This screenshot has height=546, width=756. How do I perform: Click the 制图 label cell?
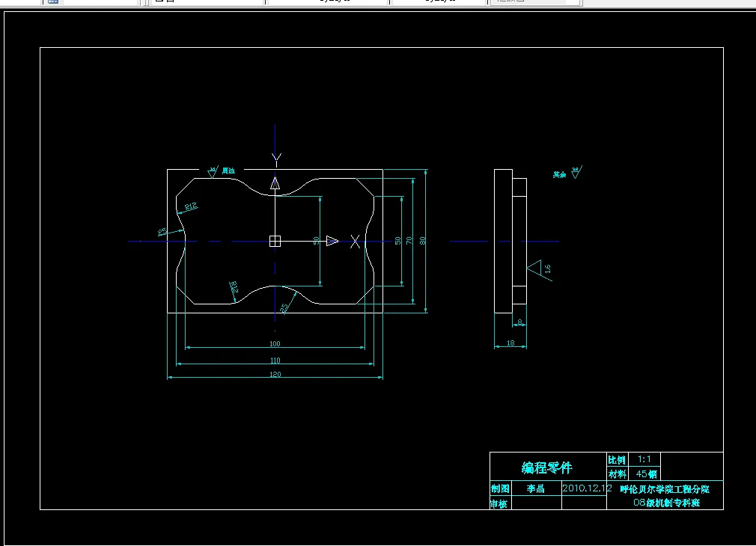pos(500,488)
